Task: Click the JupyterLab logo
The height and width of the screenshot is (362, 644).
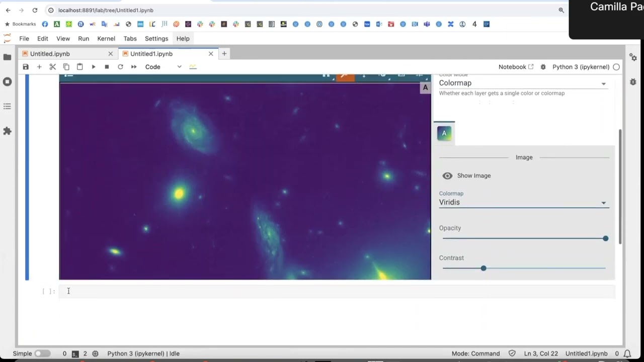Action: [7, 38]
